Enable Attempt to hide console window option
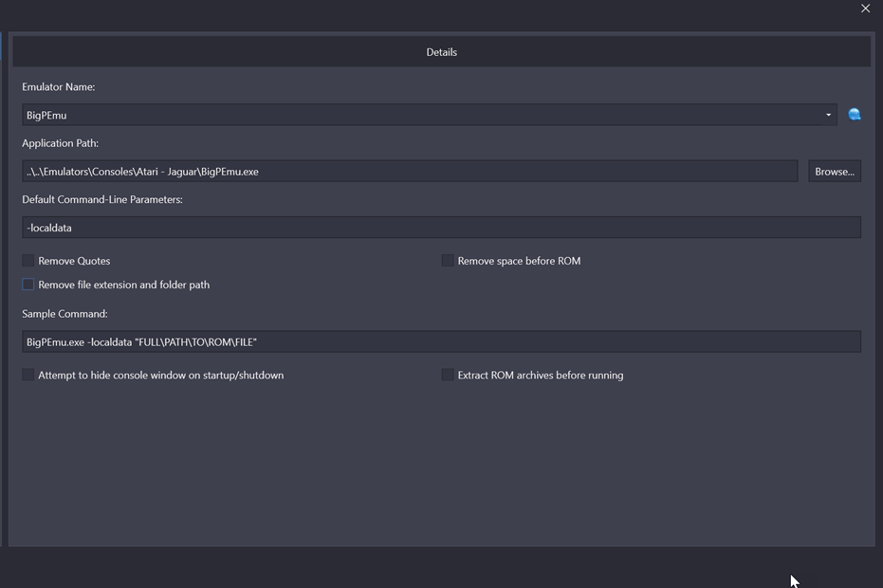This screenshot has height=588, width=883. point(28,375)
